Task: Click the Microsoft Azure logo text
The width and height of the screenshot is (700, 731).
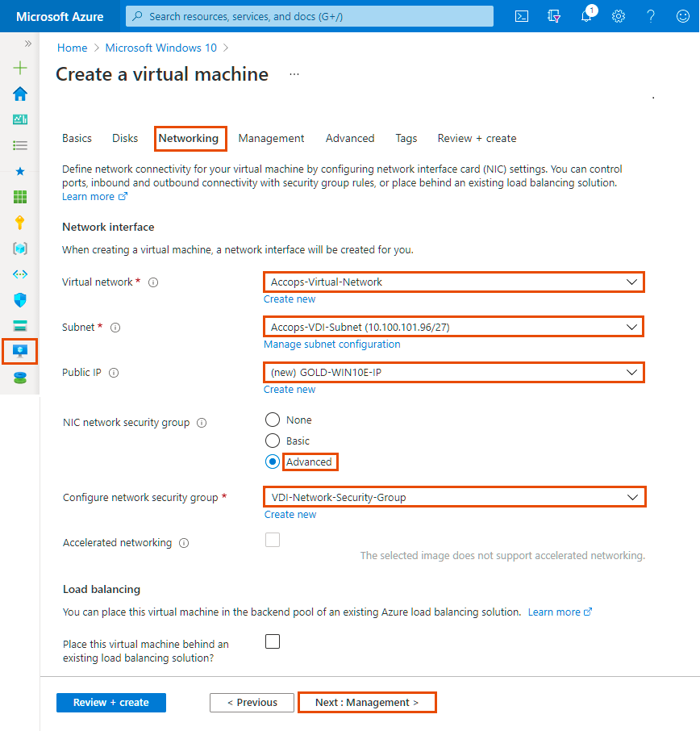Action: pos(60,17)
